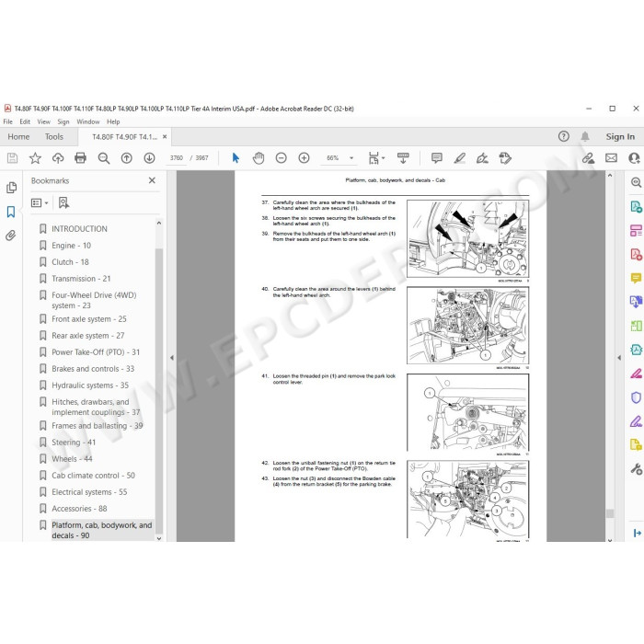Zoom out with minus icon

(281, 158)
